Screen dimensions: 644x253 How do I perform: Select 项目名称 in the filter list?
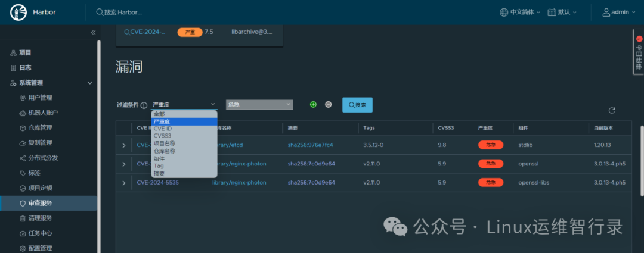[x=184, y=143]
